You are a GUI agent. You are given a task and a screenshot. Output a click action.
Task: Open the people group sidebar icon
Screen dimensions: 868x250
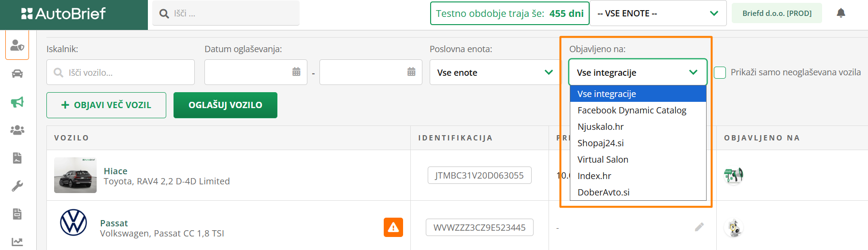pos(17,130)
